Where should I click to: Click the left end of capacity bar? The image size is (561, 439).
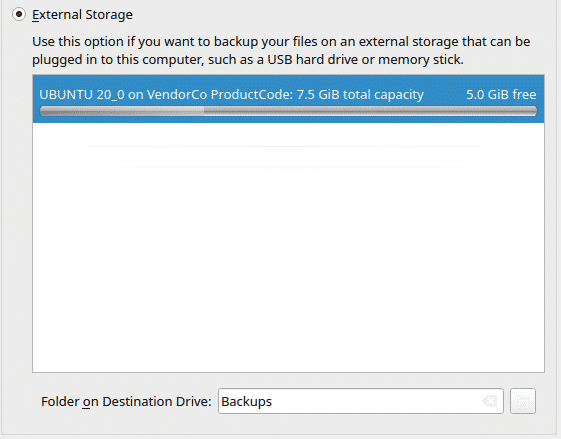[45, 111]
